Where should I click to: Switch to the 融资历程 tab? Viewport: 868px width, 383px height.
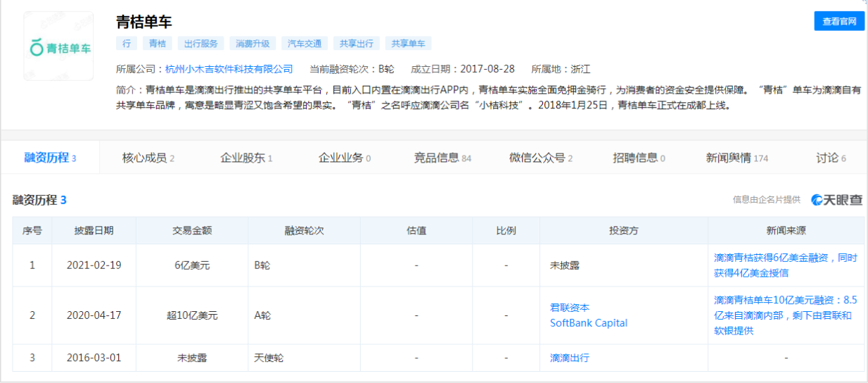click(50, 158)
